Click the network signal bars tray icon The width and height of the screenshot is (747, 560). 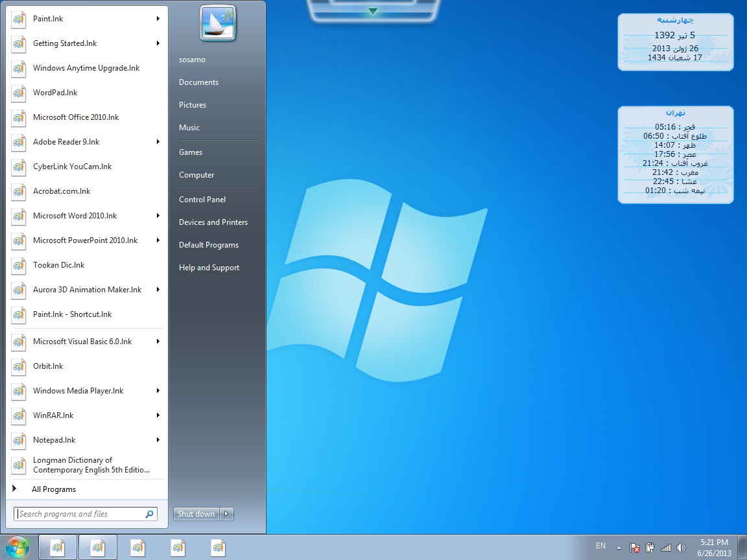point(665,548)
